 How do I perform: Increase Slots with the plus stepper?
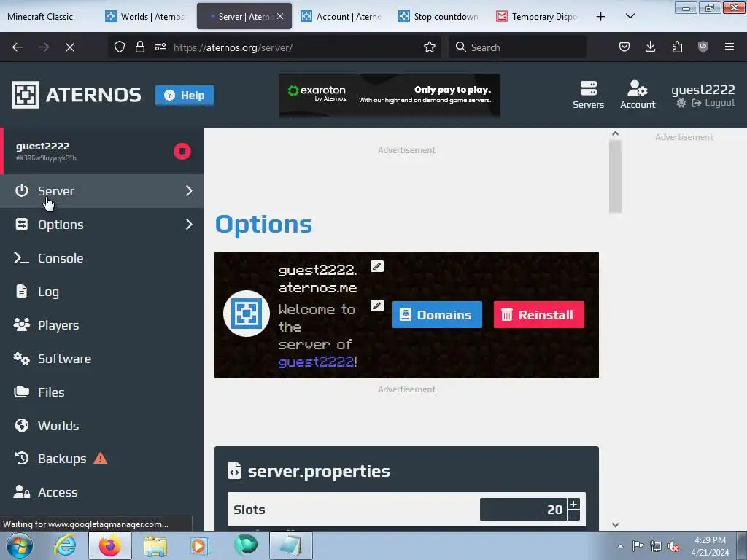(573, 504)
